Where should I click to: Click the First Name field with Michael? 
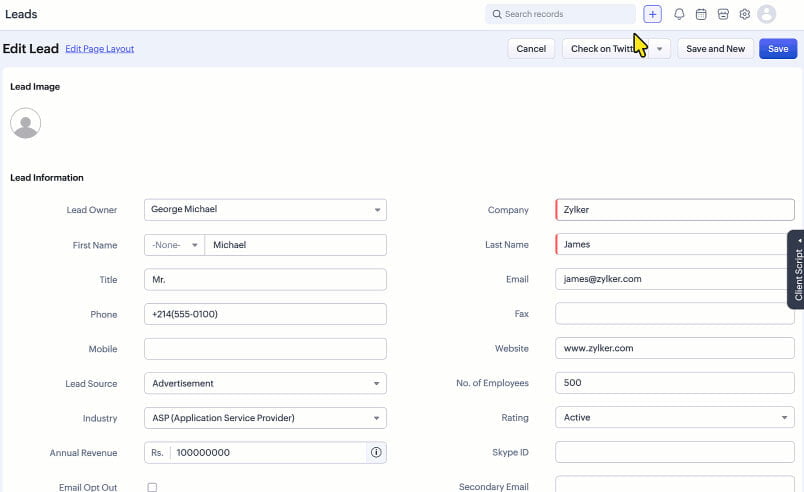coord(295,245)
